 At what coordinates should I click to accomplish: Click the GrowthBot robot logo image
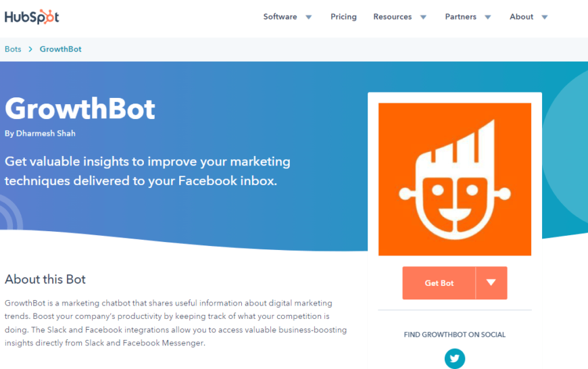click(455, 179)
